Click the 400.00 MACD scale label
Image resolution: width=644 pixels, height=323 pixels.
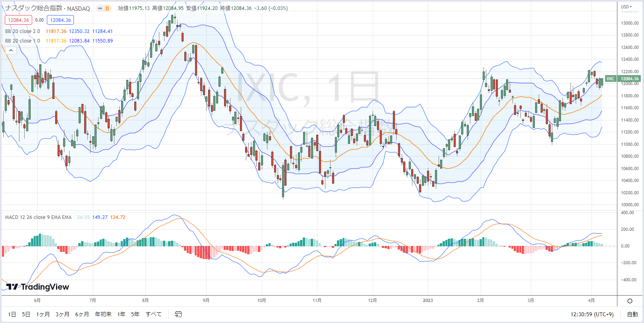point(628,213)
